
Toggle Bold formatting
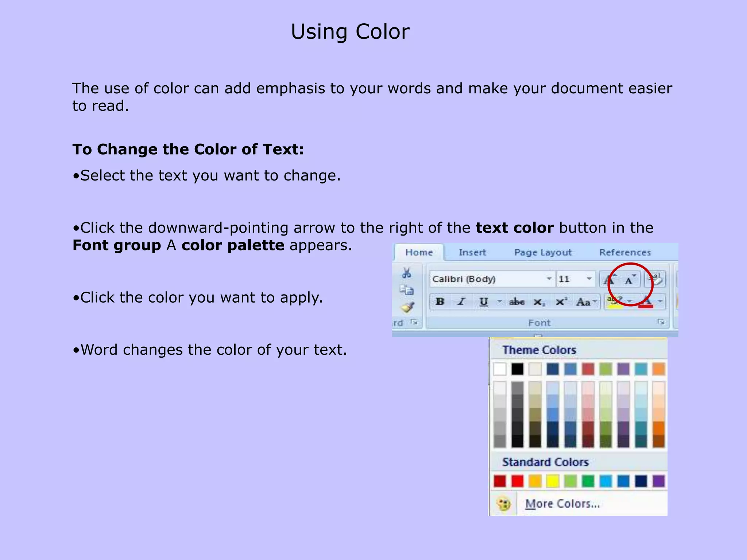[440, 302]
